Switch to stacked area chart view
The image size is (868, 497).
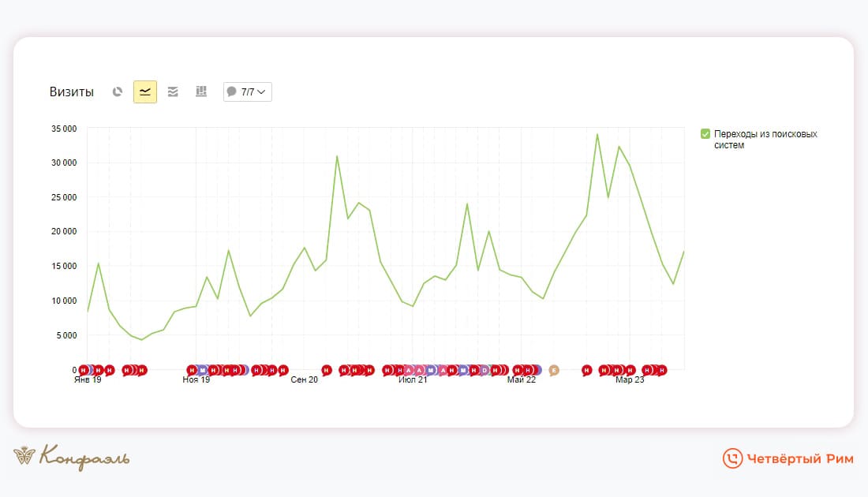click(x=173, y=92)
